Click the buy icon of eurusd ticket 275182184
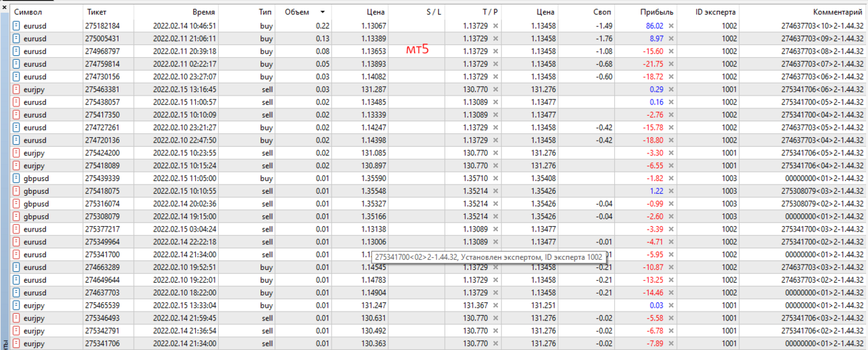Image resolution: width=868 pixels, height=350 pixels. point(17,26)
